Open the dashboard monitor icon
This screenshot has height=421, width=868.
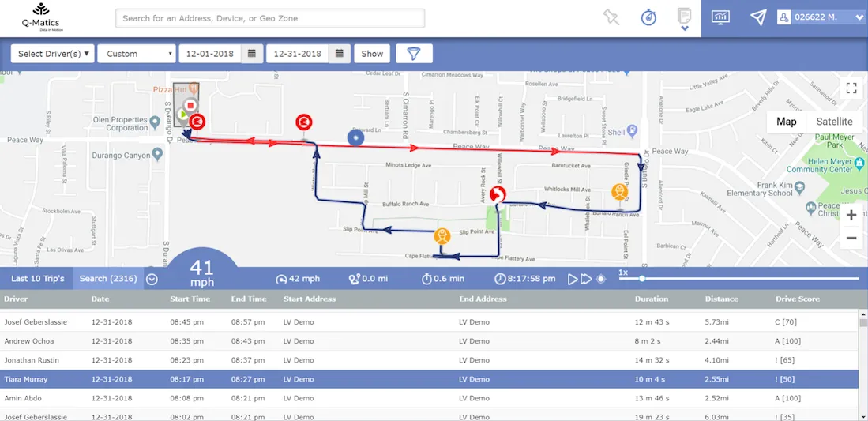[x=720, y=17]
